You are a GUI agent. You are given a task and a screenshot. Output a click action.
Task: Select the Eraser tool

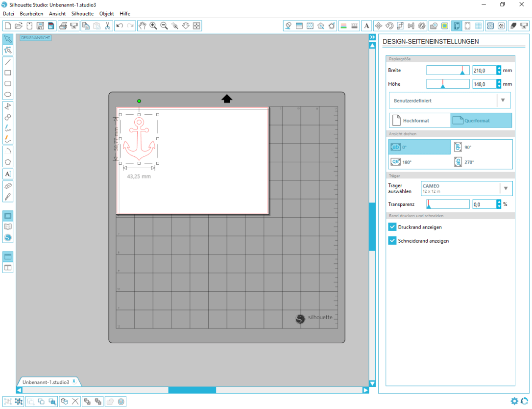tap(7, 185)
